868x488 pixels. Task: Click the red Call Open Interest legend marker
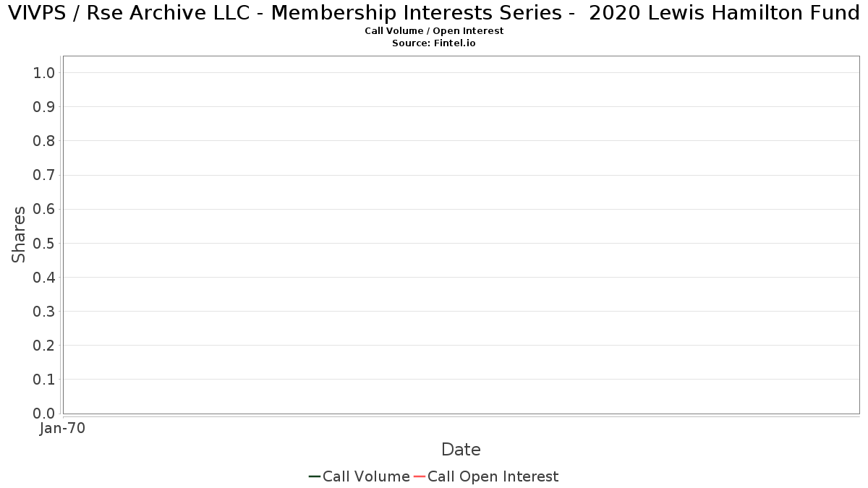(x=419, y=476)
